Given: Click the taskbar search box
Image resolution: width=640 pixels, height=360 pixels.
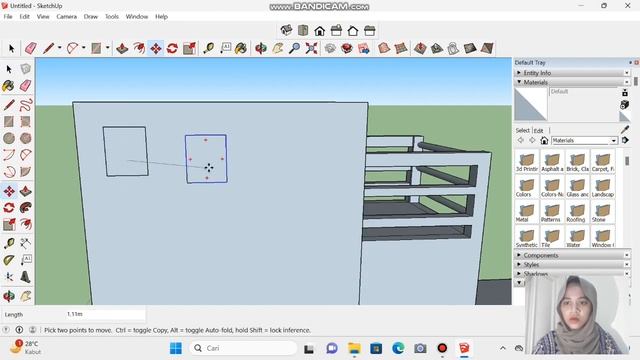Looking at the screenshot, I should pyautogui.click(x=243, y=348).
